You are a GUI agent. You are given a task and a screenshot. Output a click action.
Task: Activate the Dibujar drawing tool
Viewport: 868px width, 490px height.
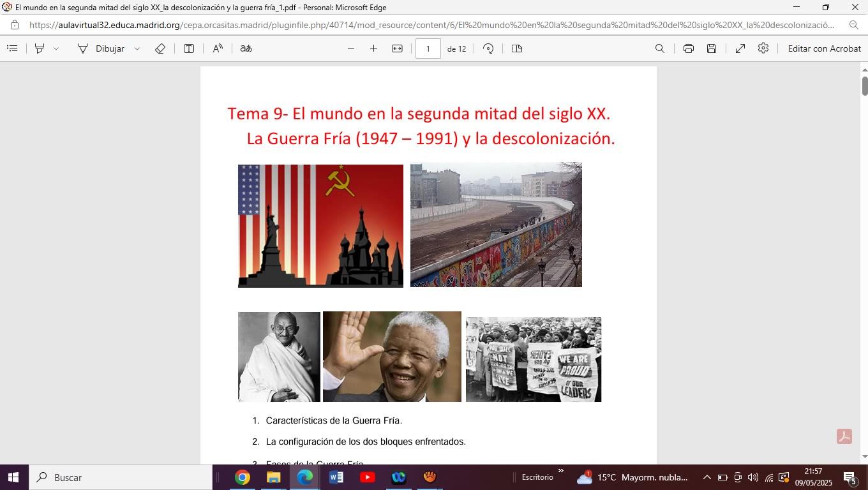point(101,48)
